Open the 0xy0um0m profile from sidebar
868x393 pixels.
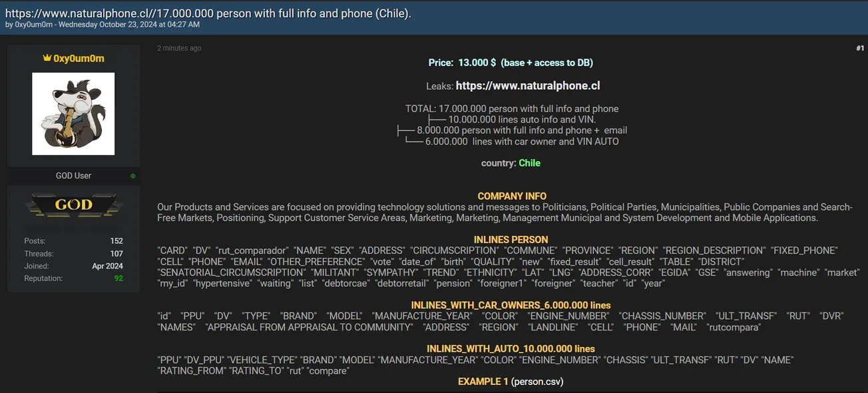pos(79,59)
